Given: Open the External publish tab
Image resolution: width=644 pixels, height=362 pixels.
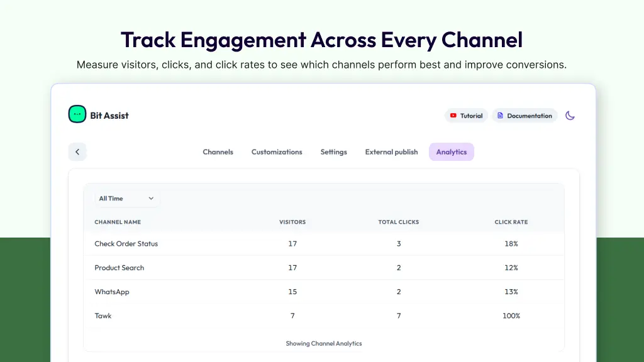Looking at the screenshot, I should pyautogui.click(x=391, y=152).
